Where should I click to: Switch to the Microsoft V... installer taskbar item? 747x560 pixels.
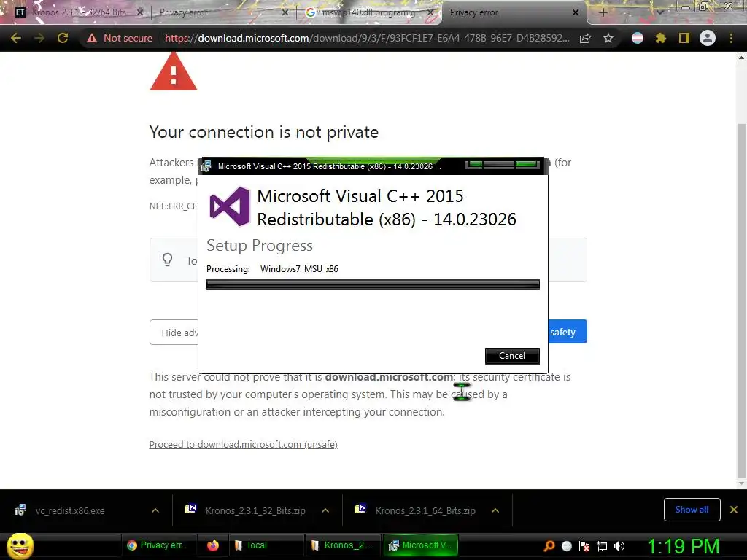click(421, 545)
